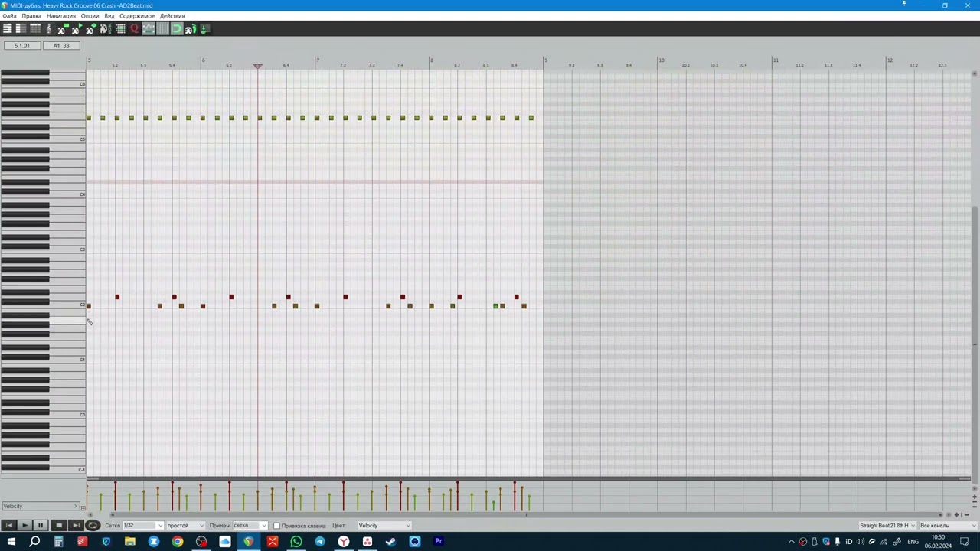Screen dimensions: 980x551
Task: Click measure 7 on the timeline ruler
Action: [x=318, y=60]
